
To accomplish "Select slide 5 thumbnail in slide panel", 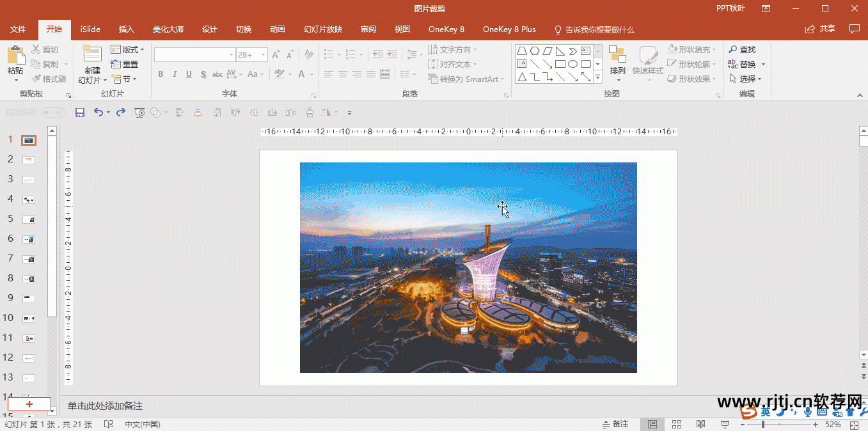I will click(x=29, y=219).
